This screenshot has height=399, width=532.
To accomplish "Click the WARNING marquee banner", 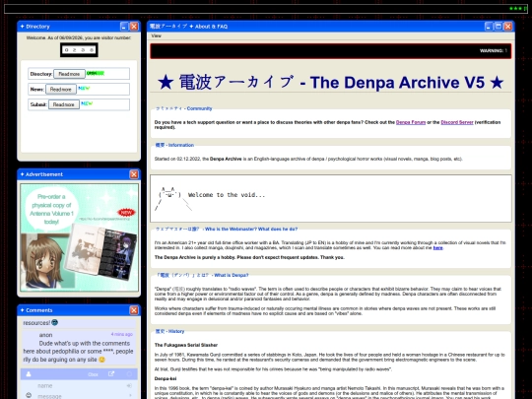I will (x=331, y=51).
